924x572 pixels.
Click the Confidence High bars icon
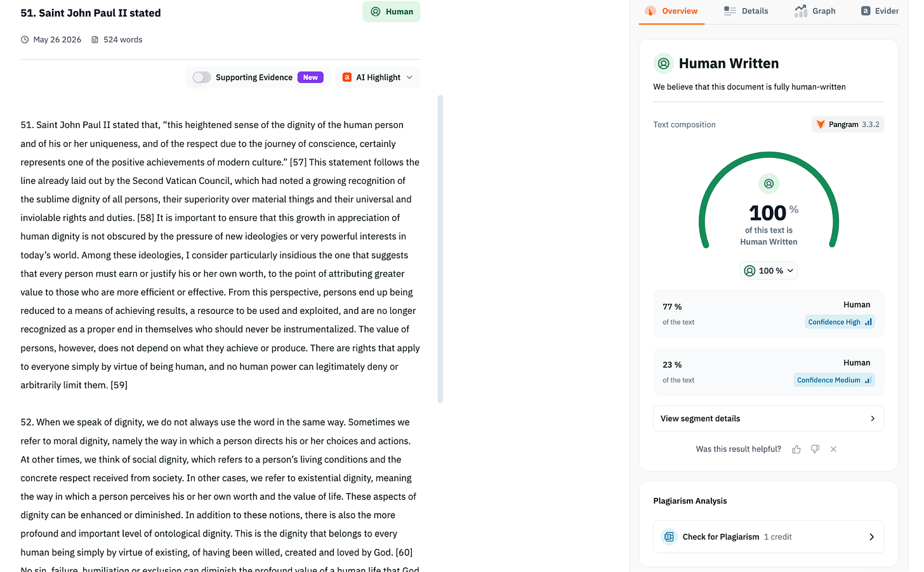point(868,322)
